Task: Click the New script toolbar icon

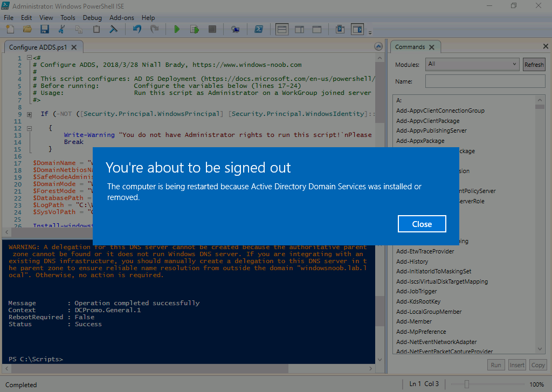Action: click(x=10, y=29)
